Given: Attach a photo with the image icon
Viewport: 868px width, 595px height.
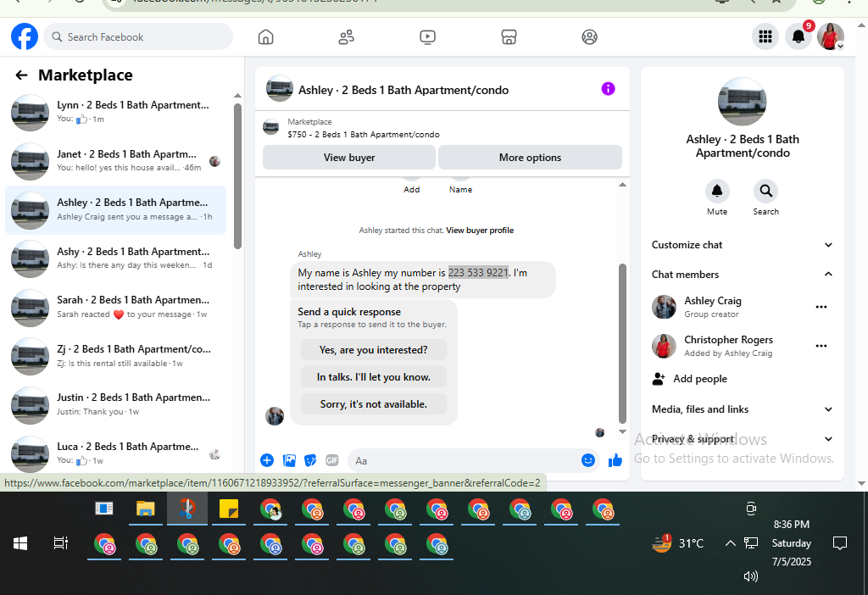Looking at the screenshot, I should click(x=289, y=460).
